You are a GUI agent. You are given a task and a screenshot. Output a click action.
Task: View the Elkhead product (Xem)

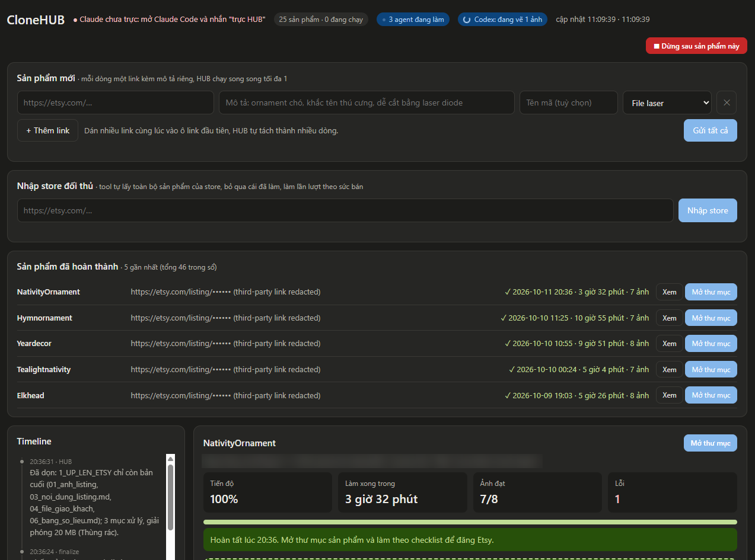669,395
